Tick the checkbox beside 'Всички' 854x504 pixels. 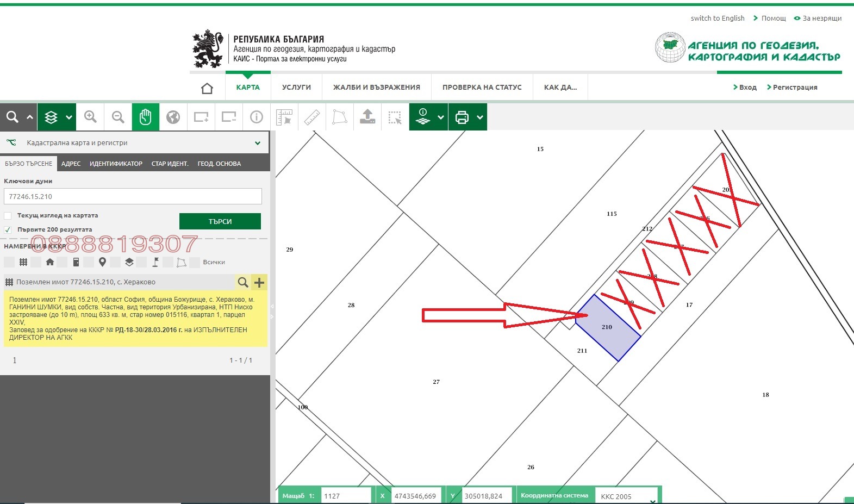pos(195,262)
